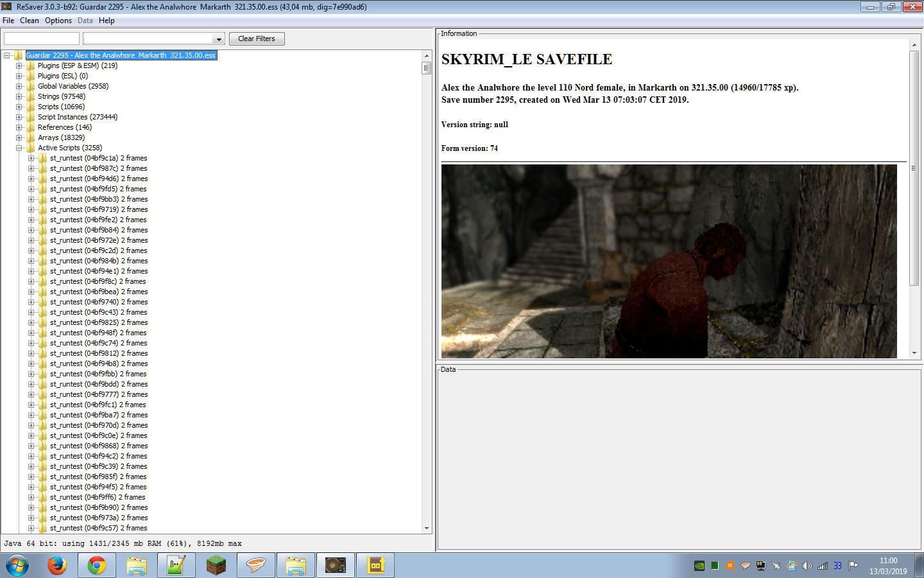Click the Windows logo tray icon
The height and width of the screenshot is (578, 924).
[x=792, y=566]
